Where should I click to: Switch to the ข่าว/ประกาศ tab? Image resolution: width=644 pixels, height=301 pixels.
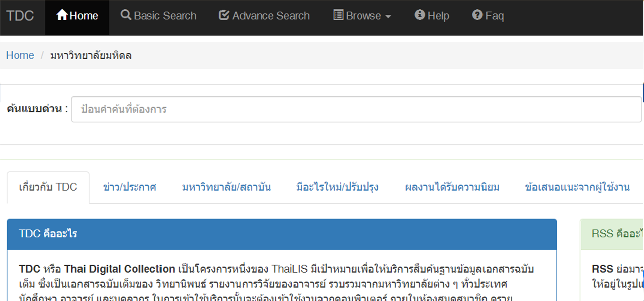pyautogui.click(x=129, y=187)
